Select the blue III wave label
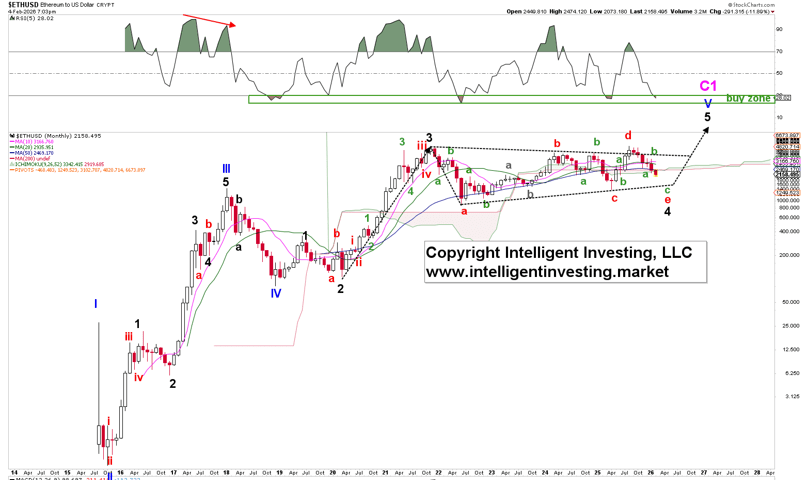This screenshot has width=808, height=480. coord(227,169)
